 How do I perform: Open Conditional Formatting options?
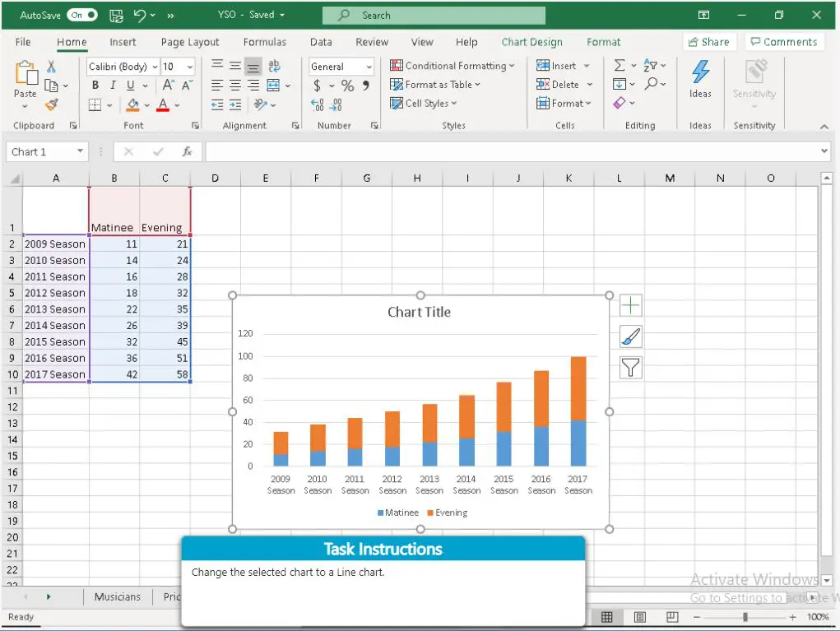point(452,65)
